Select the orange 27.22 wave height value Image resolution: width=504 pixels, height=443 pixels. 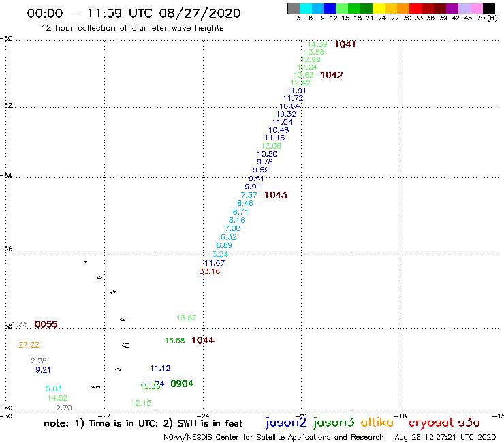pyautogui.click(x=29, y=345)
